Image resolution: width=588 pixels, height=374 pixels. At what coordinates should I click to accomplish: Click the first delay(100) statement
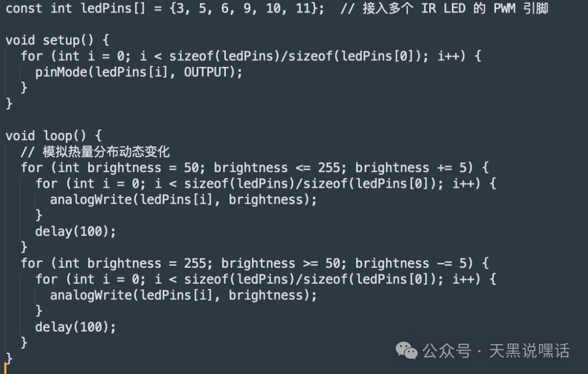point(76,231)
